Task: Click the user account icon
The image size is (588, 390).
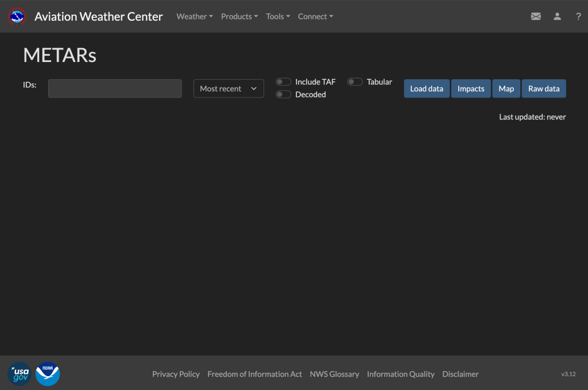Action: pyautogui.click(x=557, y=17)
